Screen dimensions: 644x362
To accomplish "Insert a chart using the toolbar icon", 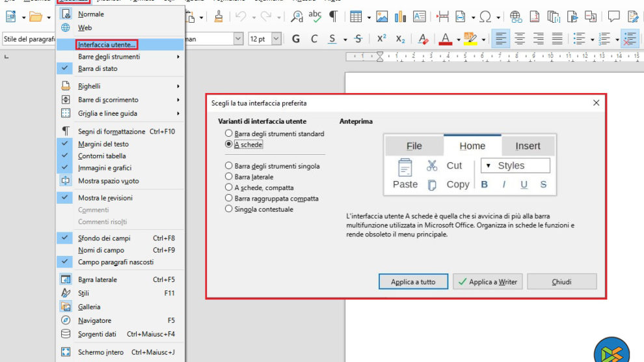I will 400,17.
